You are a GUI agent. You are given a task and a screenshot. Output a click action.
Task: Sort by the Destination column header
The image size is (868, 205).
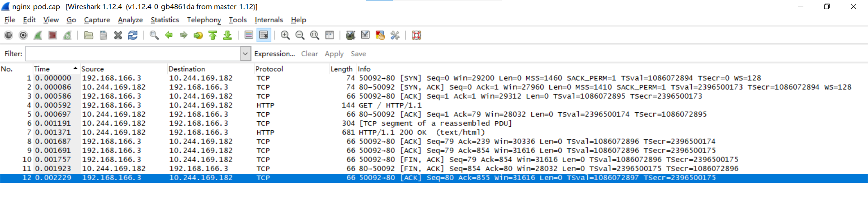(x=211, y=69)
